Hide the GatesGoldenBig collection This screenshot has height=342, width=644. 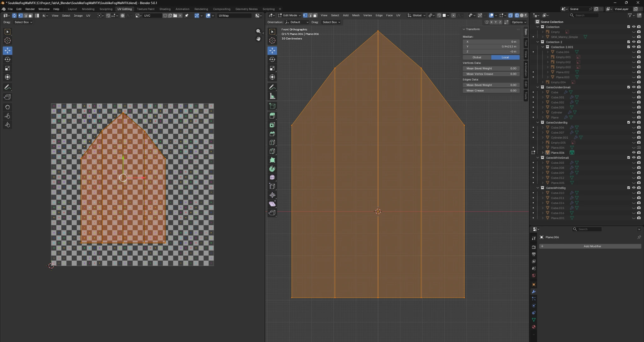coord(634,122)
